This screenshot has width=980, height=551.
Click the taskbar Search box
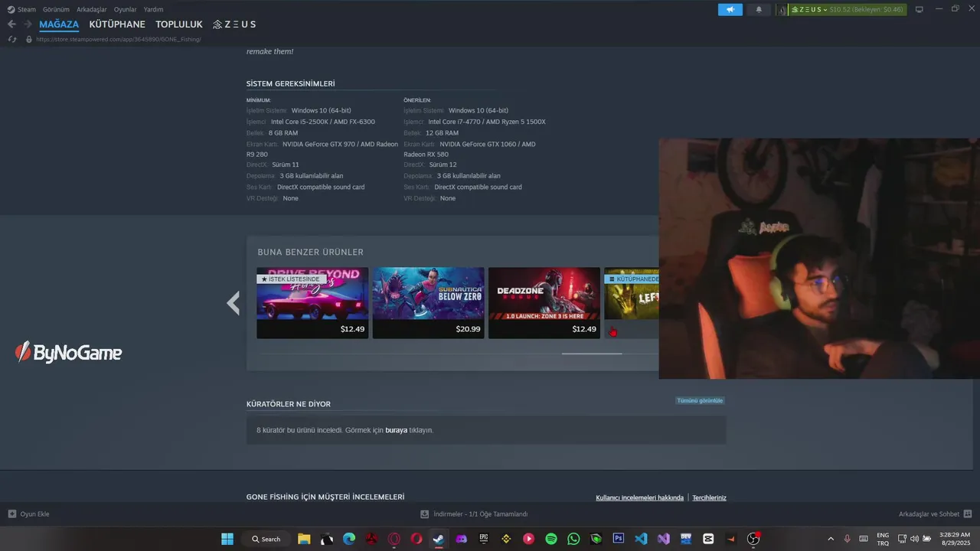[266, 539]
